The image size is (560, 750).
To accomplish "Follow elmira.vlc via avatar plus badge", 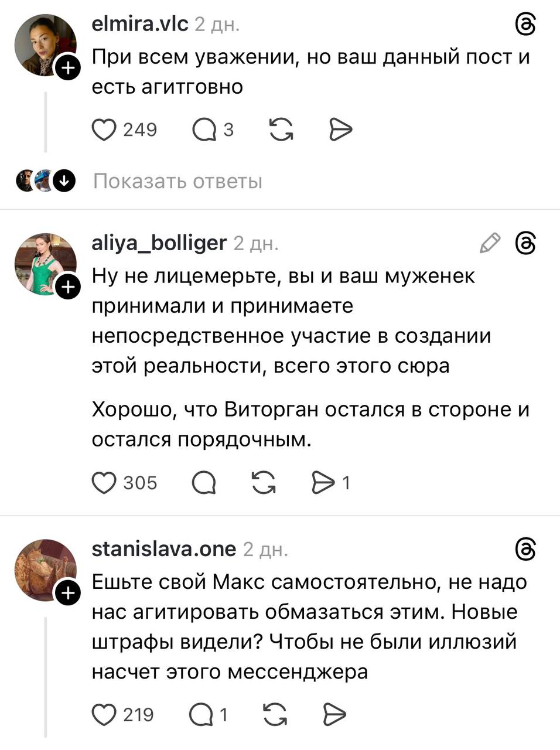I will point(68,69).
